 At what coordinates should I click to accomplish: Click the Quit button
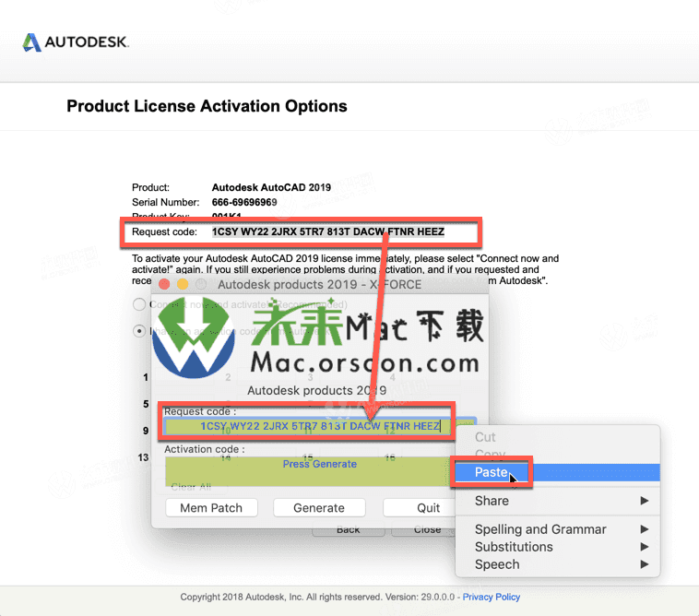click(429, 508)
